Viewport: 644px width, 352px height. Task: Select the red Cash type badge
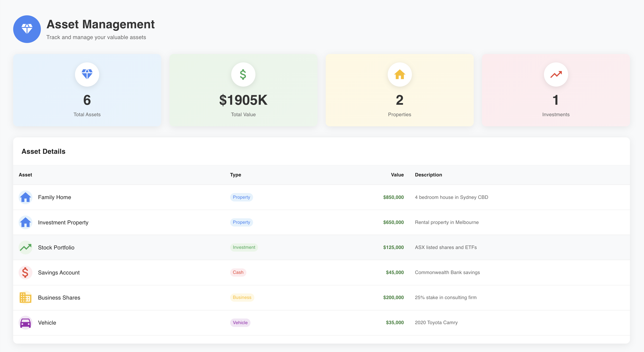pyautogui.click(x=238, y=272)
